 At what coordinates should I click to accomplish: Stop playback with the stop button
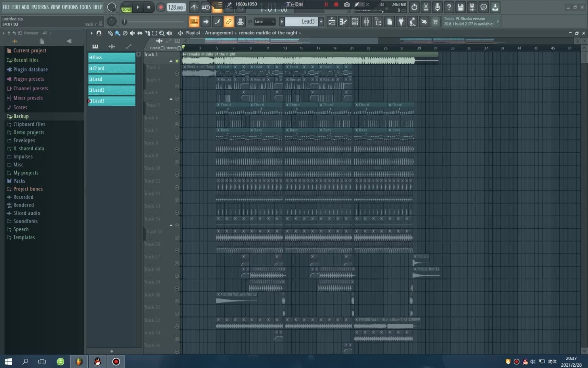coord(148,7)
